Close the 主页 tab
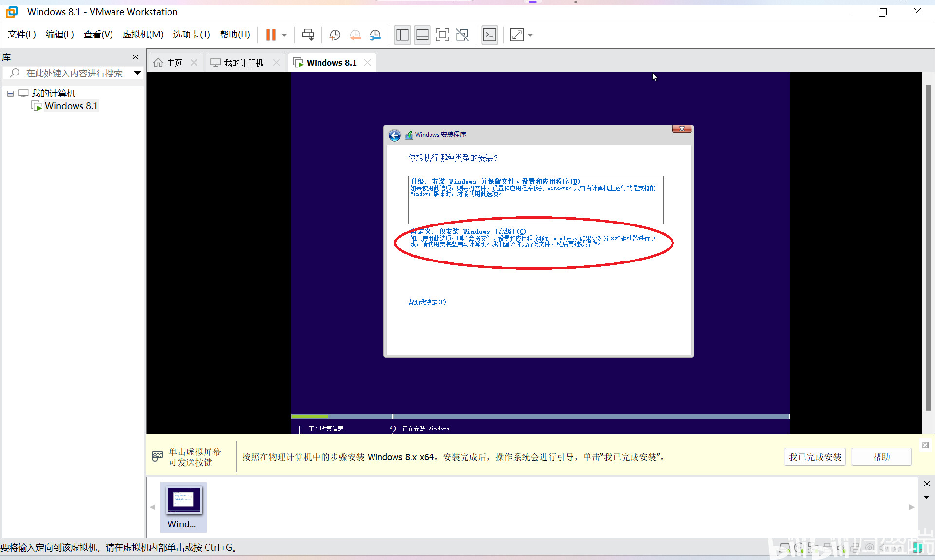Viewport: 935px width, 560px height. coord(194,63)
